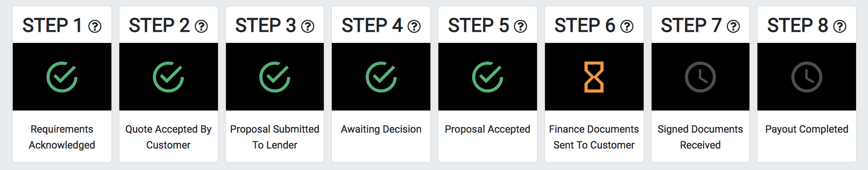Select the Proposal Accepted green checkmark

click(x=488, y=77)
